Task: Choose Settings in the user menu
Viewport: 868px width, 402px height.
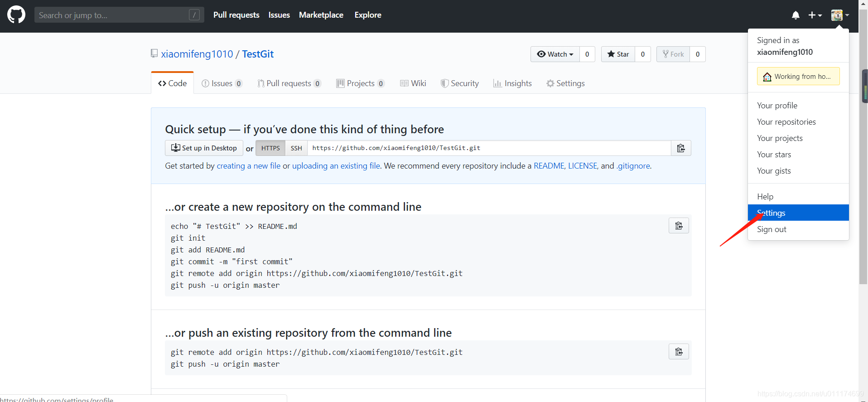Action: 798,213
